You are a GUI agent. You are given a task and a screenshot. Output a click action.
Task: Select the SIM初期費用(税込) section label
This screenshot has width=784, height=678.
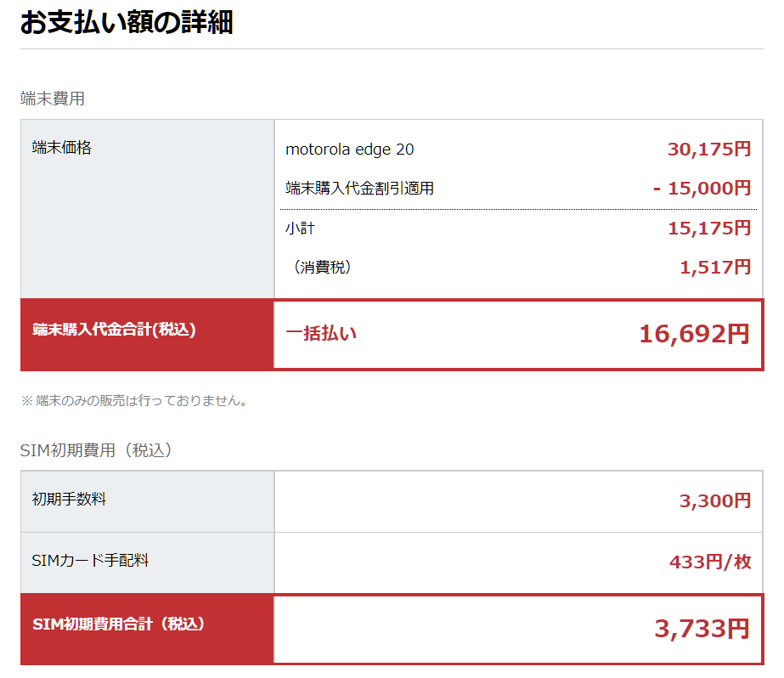pyautogui.click(x=96, y=450)
